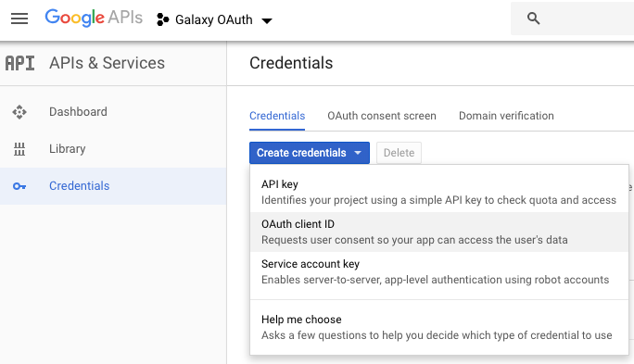Click the Credentials page title

click(291, 63)
